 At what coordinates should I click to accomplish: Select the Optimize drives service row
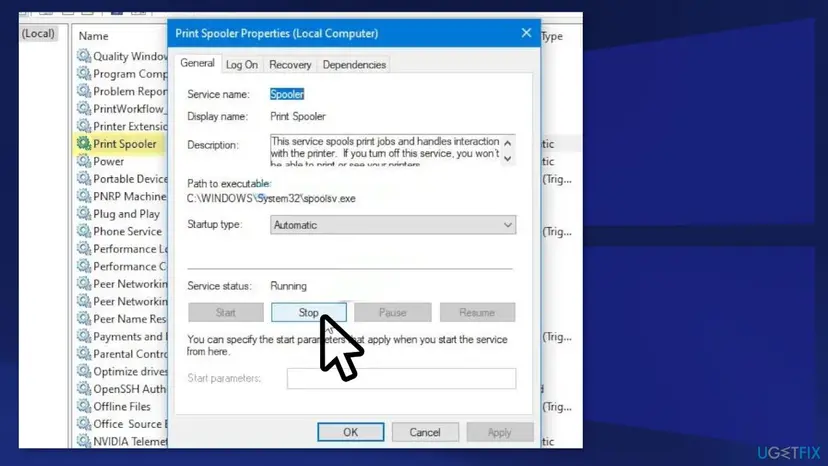[x=120, y=371]
